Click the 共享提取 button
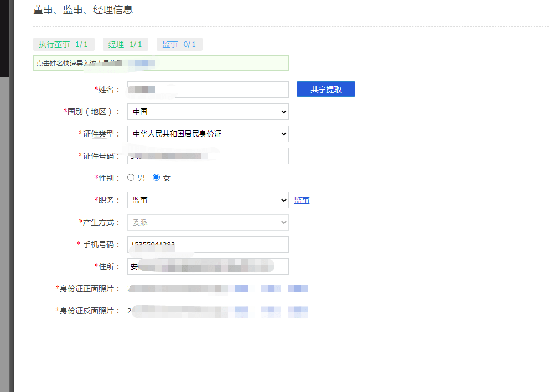This screenshot has width=549, height=392. point(326,89)
